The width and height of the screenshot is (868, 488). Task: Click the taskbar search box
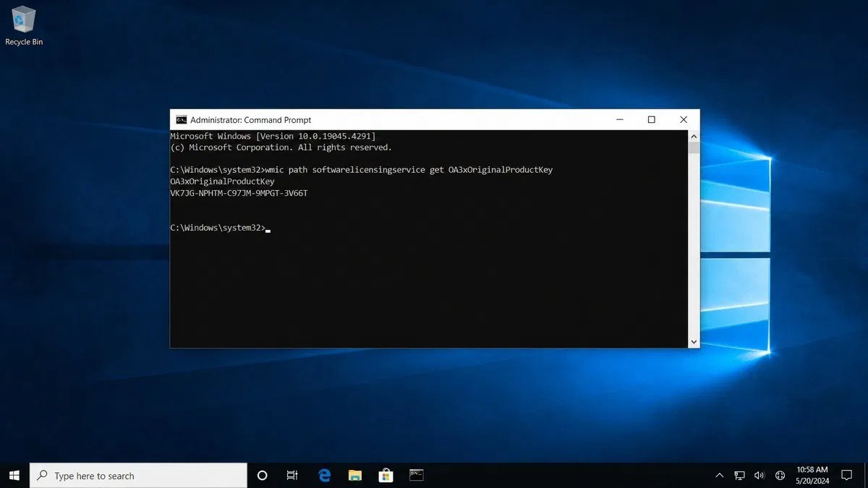click(x=138, y=475)
